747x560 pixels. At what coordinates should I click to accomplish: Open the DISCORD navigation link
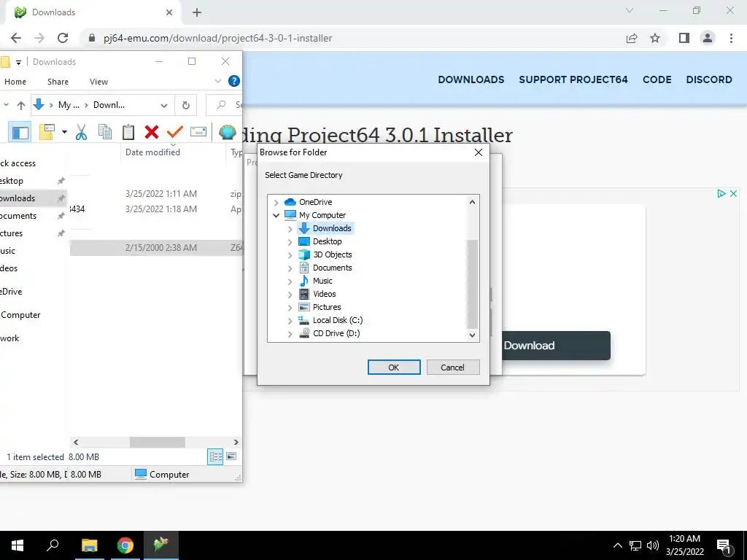pos(709,79)
